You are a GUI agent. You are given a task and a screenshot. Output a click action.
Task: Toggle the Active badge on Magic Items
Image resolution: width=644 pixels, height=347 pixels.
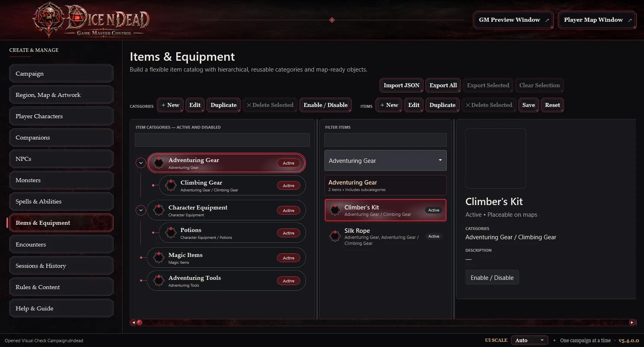point(289,258)
